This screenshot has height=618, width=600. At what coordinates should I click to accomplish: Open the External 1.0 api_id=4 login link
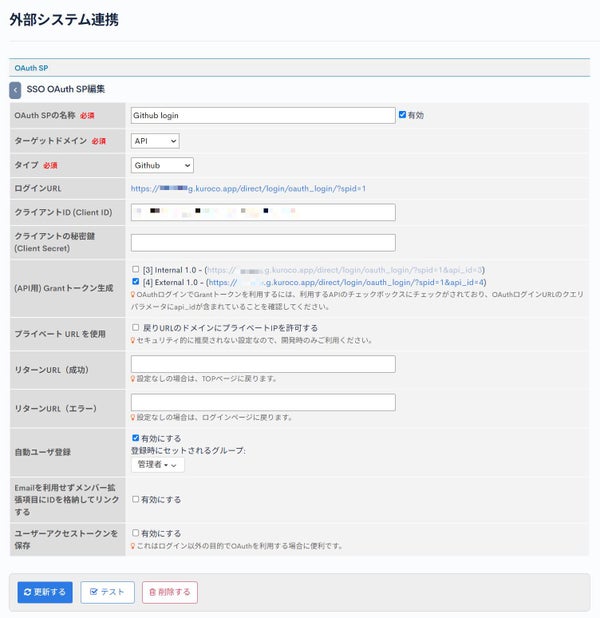tap(346, 282)
